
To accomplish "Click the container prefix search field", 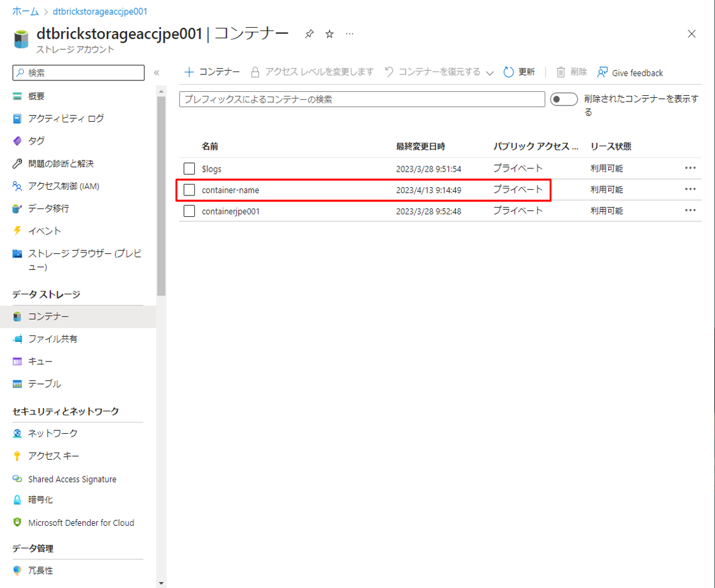I will tap(361, 99).
